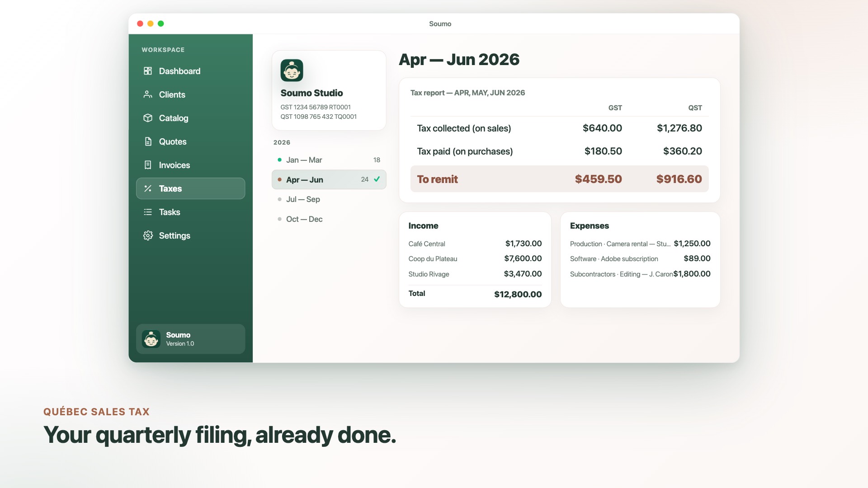Click the Tax collected (on sales) row label
Viewport: 868px width, 488px height.
coord(464,128)
